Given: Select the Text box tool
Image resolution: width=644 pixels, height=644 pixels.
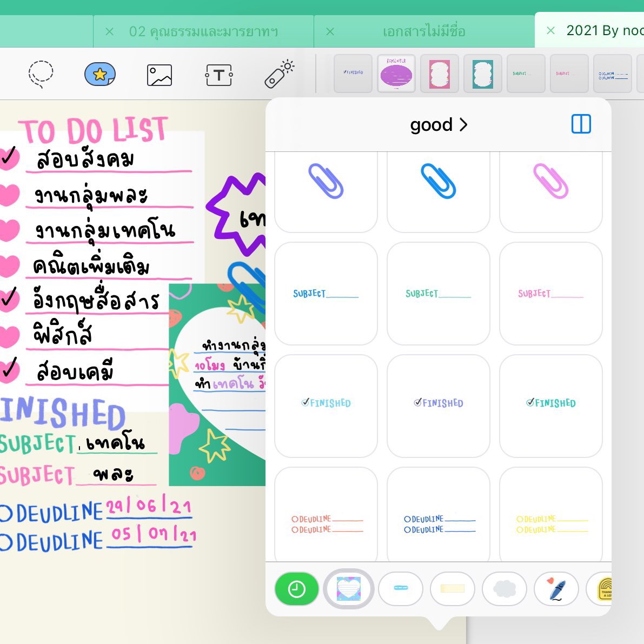Looking at the screenshot, I should point(219,75).
